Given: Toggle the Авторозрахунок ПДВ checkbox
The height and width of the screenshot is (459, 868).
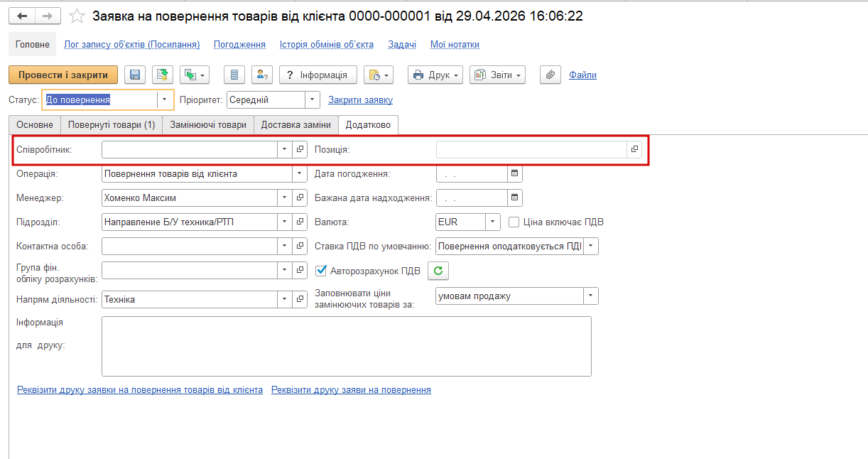Looking at the screenshot, I should click(x=321, y=271).
